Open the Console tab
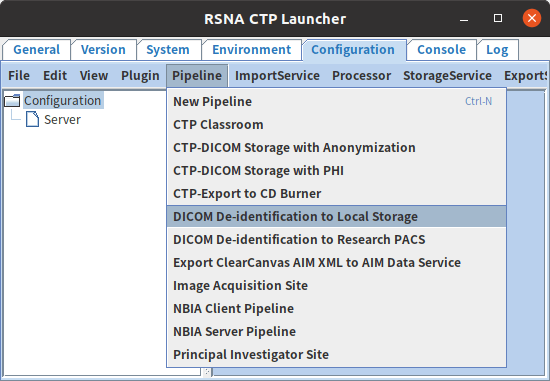Screen dimensions: 550x381 coord(441,50)
